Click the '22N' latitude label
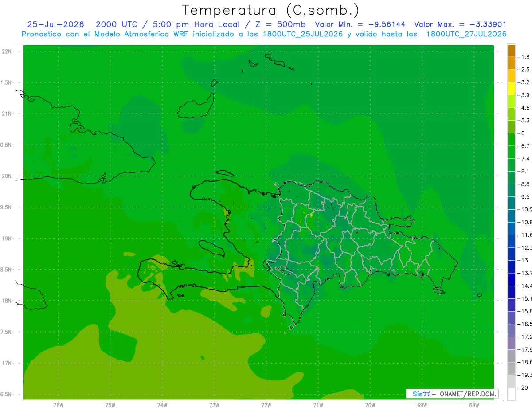 [x=7, y=51]
